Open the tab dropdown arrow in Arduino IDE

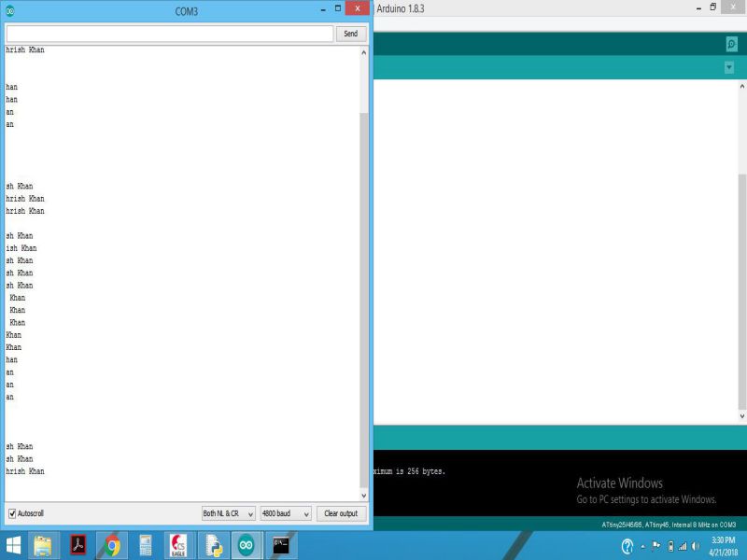[x=729, y=67]
